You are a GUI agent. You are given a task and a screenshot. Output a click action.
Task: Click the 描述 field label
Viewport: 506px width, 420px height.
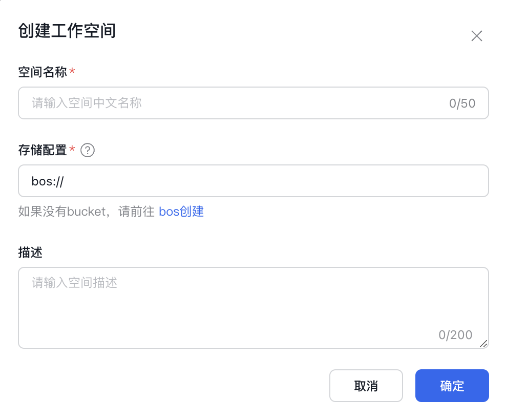click(x=30, y=253)
